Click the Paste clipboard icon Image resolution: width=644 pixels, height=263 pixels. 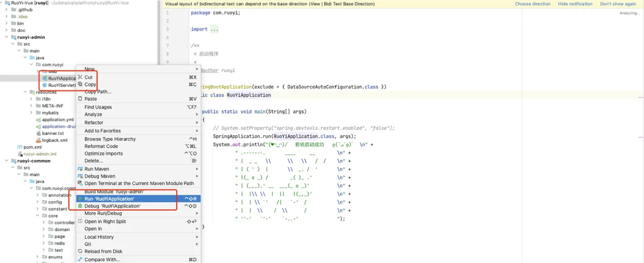pos(80,99)
